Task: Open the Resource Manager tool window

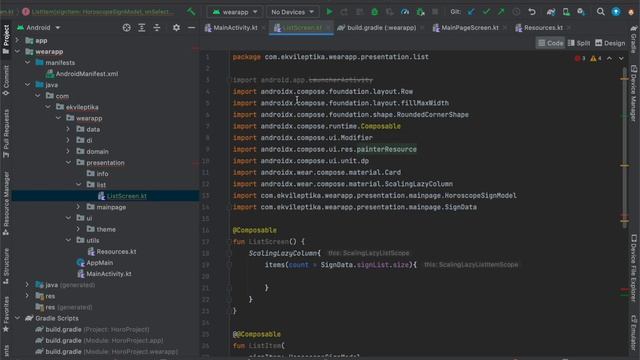Action: (6, 203)
